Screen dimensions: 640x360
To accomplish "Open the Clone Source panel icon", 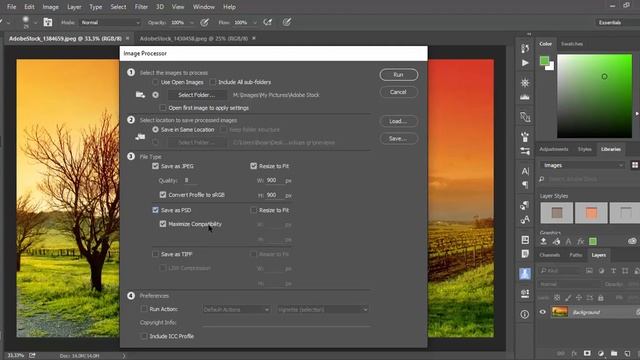I will tap(525, 117).
